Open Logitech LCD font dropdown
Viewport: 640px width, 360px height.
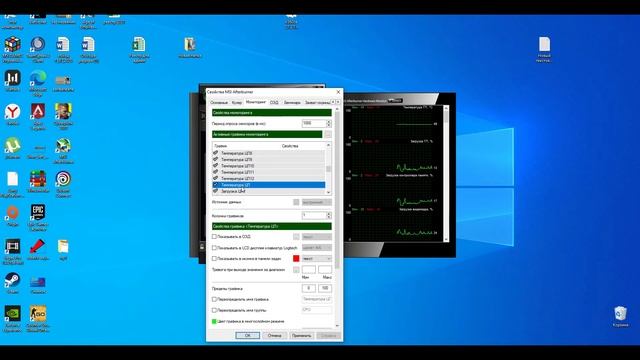(x=317, y=248)
